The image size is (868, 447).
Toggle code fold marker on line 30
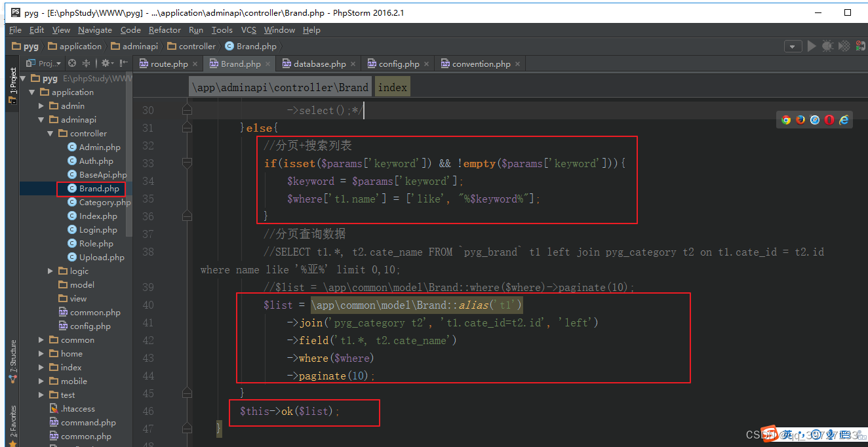[187, 110]
